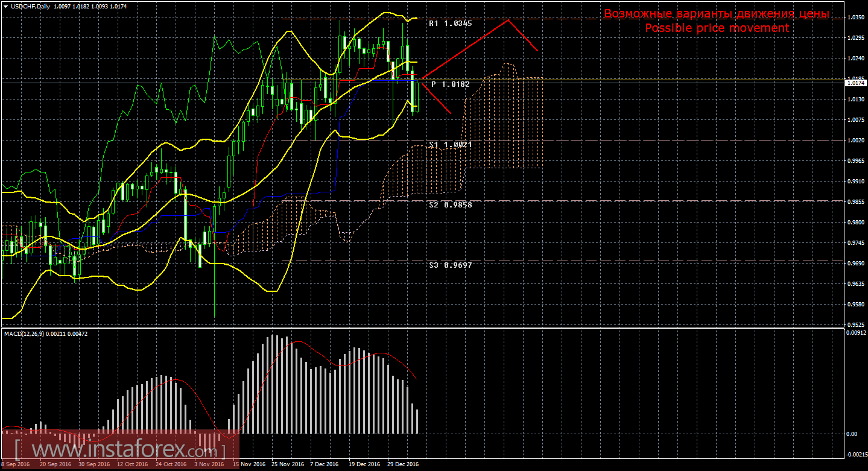Click the S3 0.9697 support label
This screenshot has width=868, height=471.
point(450,265)
